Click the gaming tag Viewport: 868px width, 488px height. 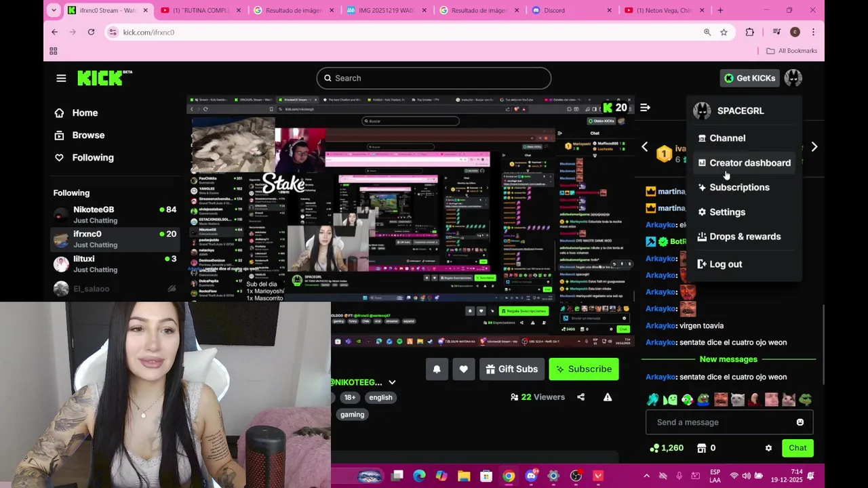tap(352, 415)
